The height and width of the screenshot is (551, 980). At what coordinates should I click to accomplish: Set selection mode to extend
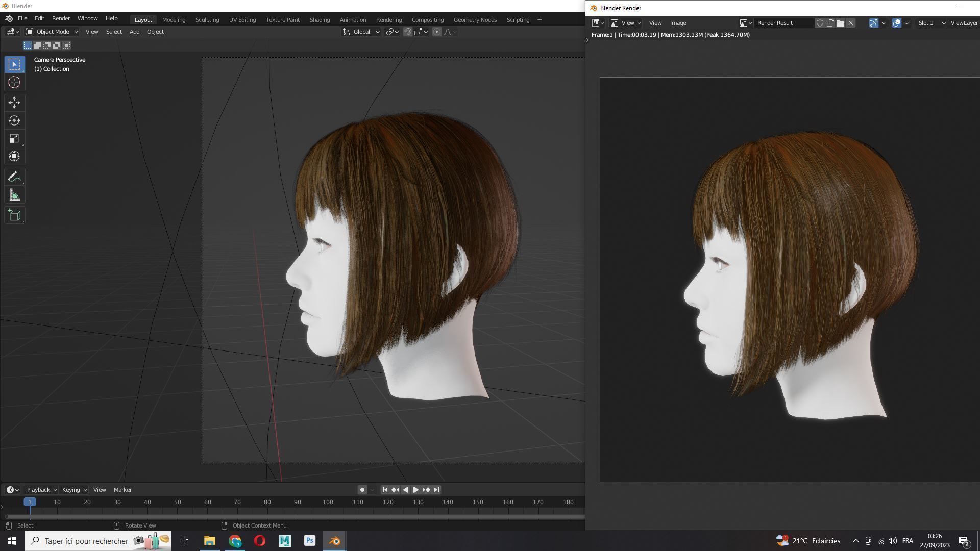click(x=37, y=45)
